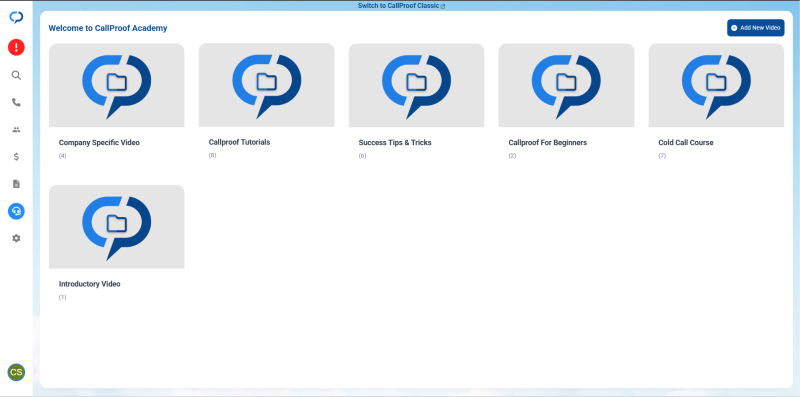The height and width of the screenshot is (397, 800).
Task: Click the Welcome to CallProof Academy heading
Action: [108, 29]
